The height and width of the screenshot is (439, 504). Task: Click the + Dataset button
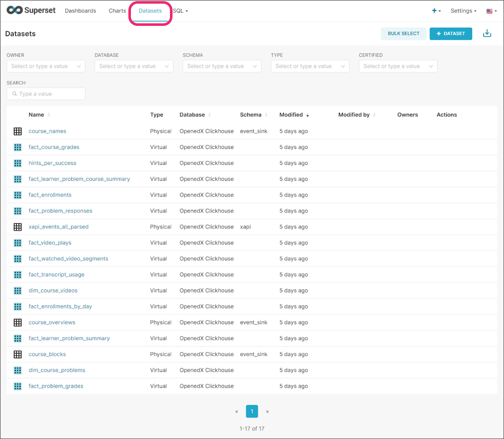coord(451,34)
